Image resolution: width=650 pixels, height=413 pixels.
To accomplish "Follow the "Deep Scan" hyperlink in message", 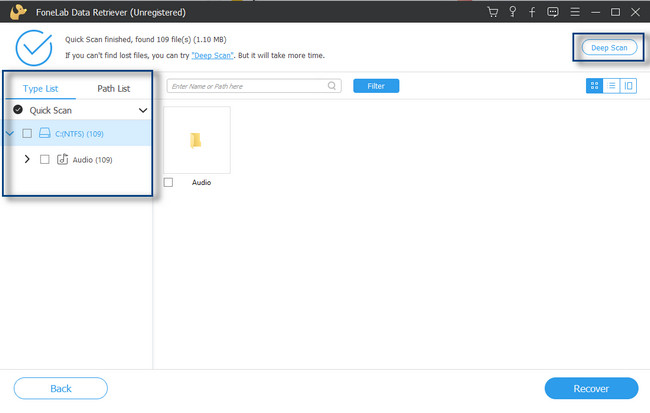I will point(212,56).
